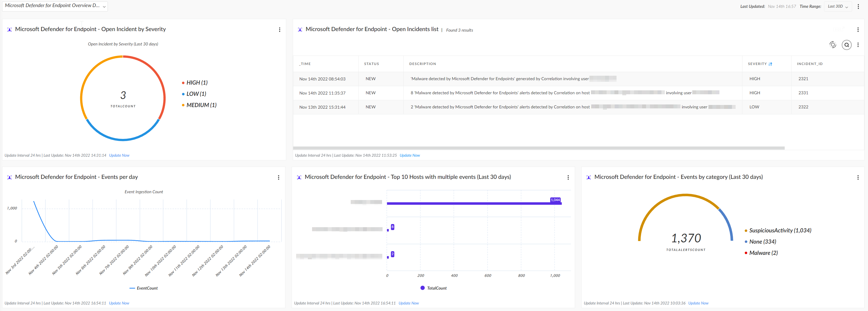Toggle the TotalCount legend of the bar chart
Screen dimensions: 868x311
(x=433, y=289)
